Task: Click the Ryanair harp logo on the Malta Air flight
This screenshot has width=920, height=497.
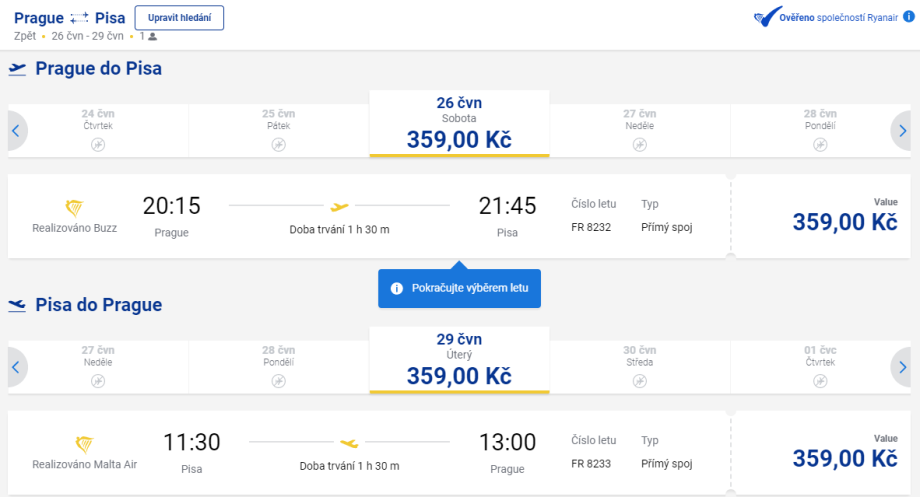Action: click(85, 443)
